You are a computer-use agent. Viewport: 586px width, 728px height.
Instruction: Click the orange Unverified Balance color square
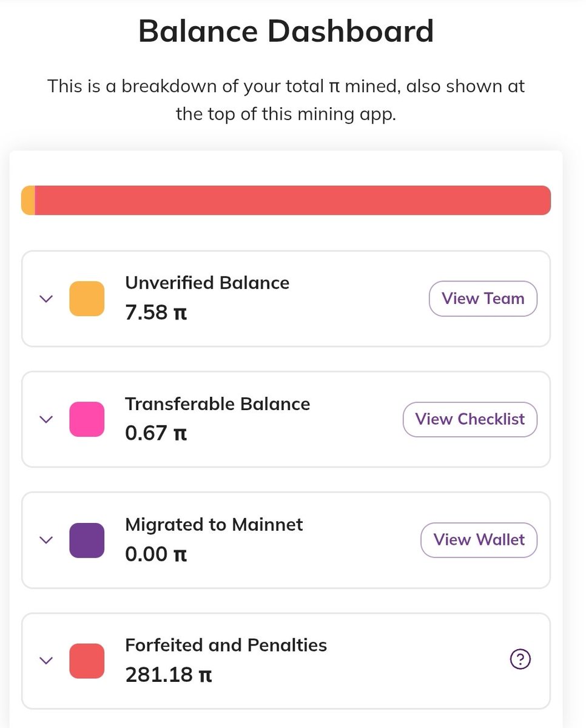(87, 298)
